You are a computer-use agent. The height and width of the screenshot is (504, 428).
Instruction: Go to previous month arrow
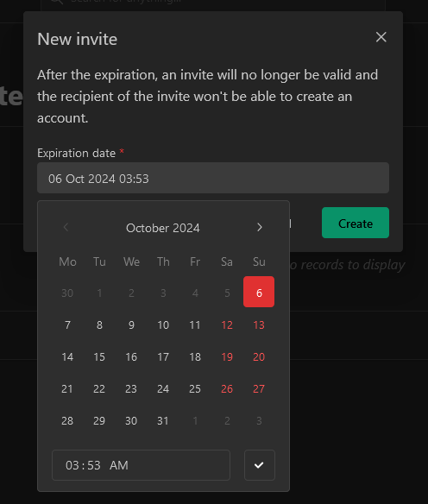click(66, 228)
